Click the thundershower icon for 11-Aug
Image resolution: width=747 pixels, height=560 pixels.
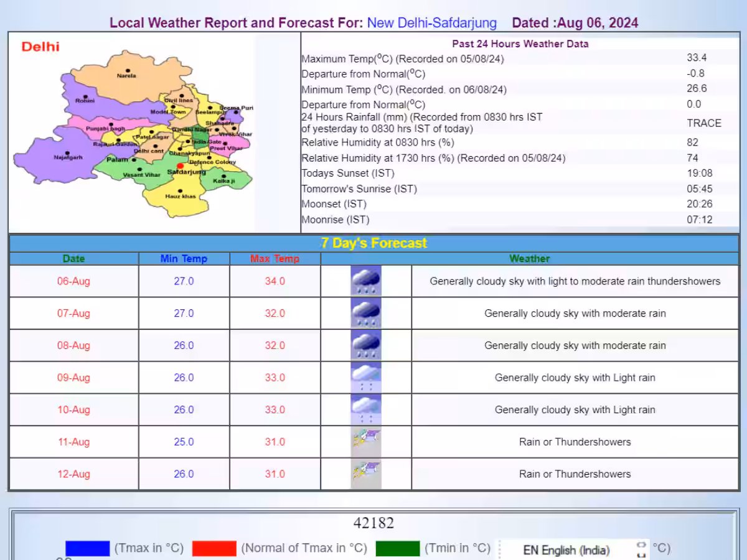tap(366, 442)
